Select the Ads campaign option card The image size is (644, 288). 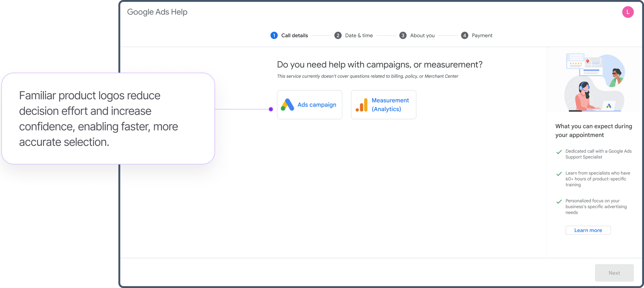point(309,105)
